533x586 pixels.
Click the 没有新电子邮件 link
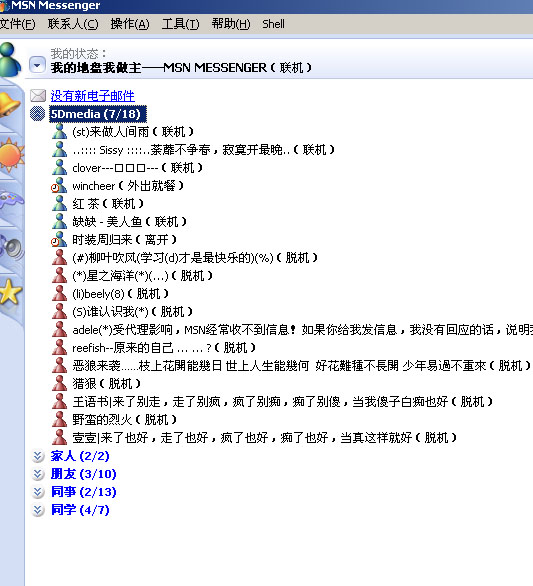(x=93, y=96)
